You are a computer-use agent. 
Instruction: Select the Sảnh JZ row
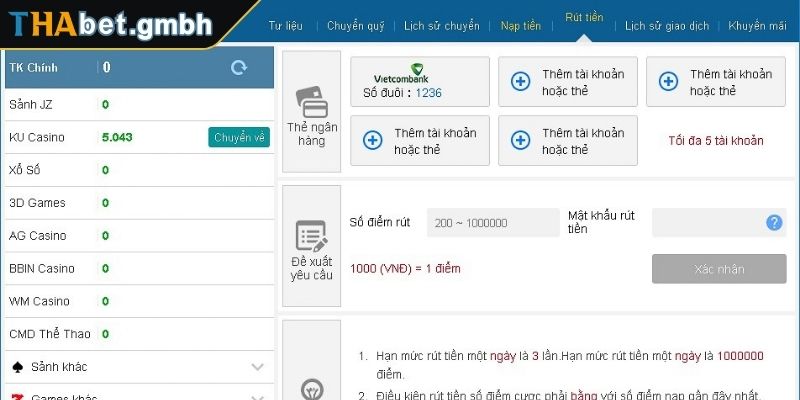(139, 105)
